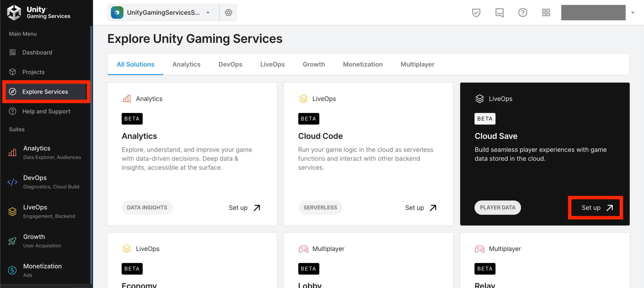Viewport: 644px width, 288px height.
Task: Select the Dashboard sidebar icon
Action: pos(13,52)
